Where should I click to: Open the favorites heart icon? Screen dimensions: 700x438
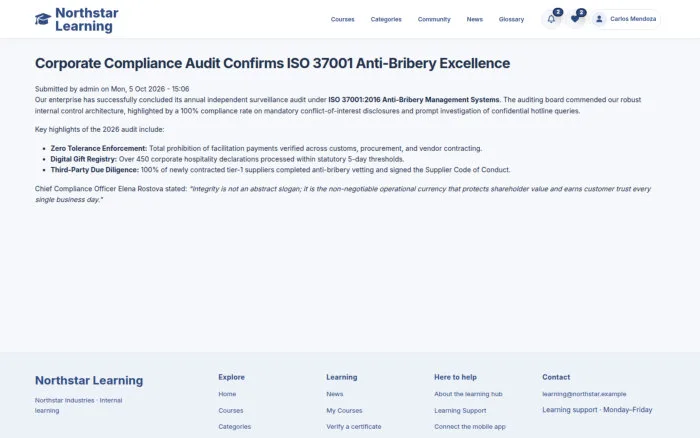pos(575,19)
